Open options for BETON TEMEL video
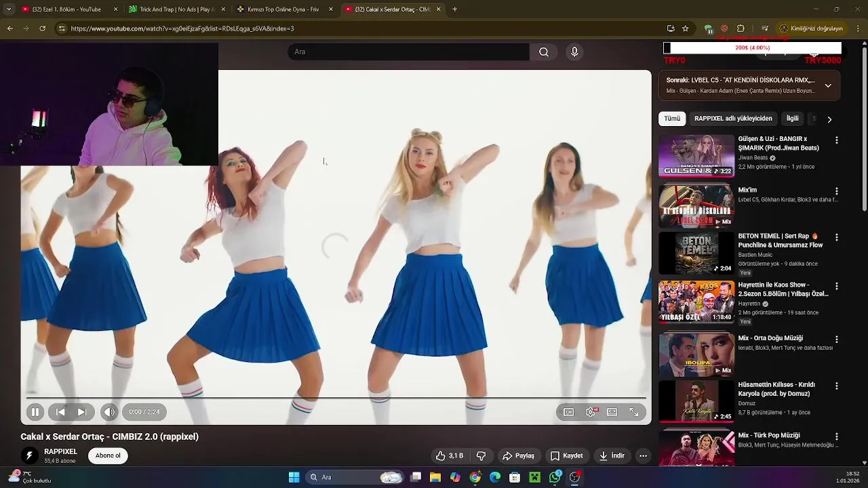The width and height of the screenshot is (868, 488). click(836, 237)
